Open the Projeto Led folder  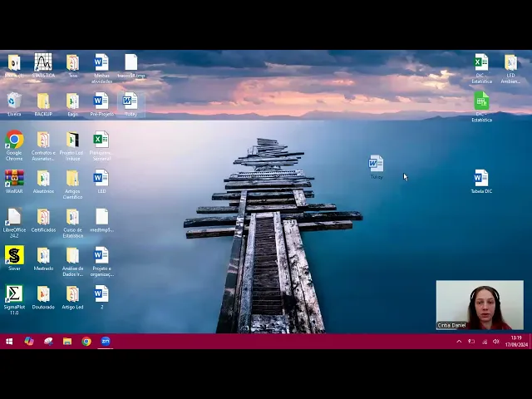[x=72, y=145]
